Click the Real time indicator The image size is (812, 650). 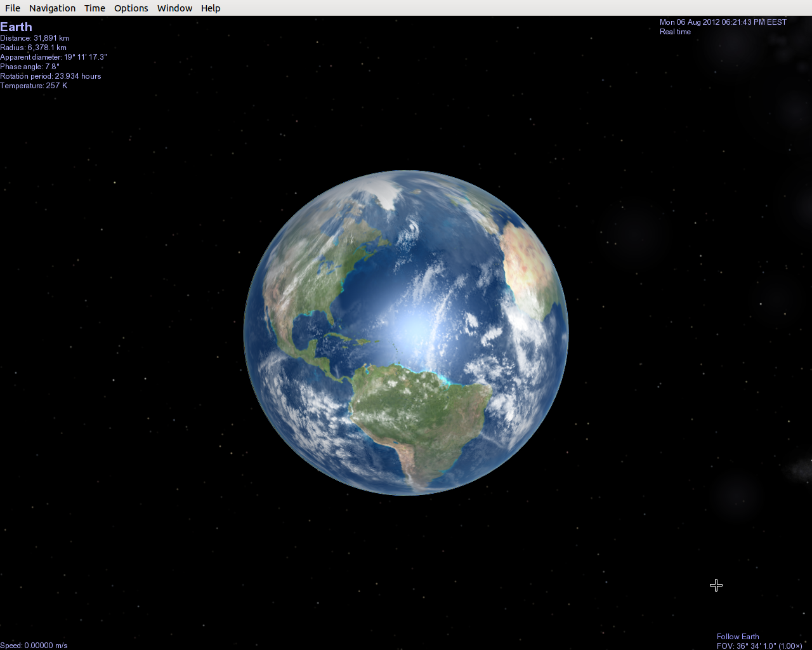674,32
